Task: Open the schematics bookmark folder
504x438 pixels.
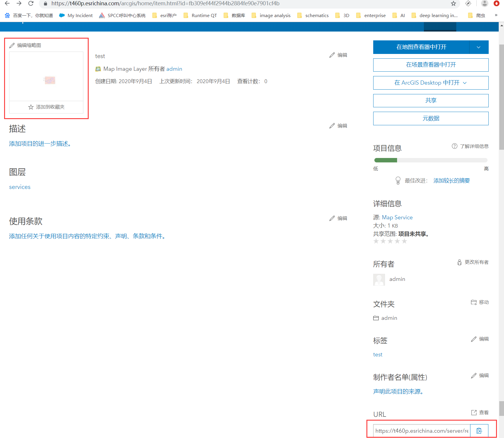Action: coord(317,15)
